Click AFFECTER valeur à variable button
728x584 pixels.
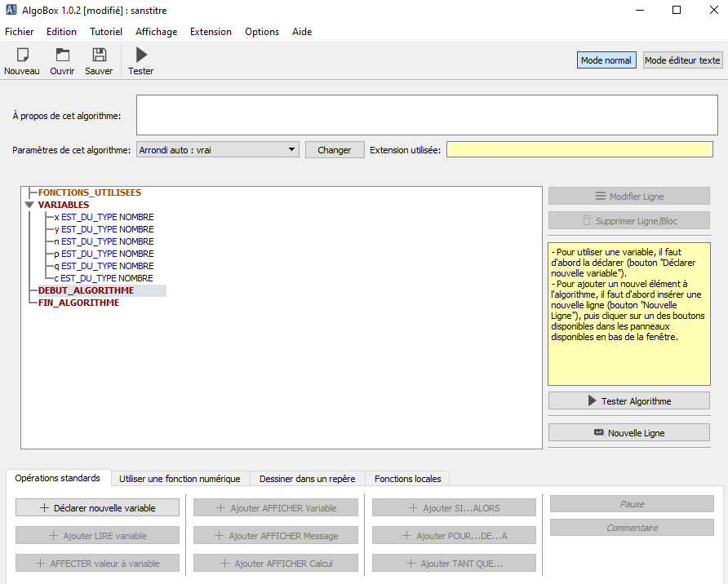tap(97, 563)
